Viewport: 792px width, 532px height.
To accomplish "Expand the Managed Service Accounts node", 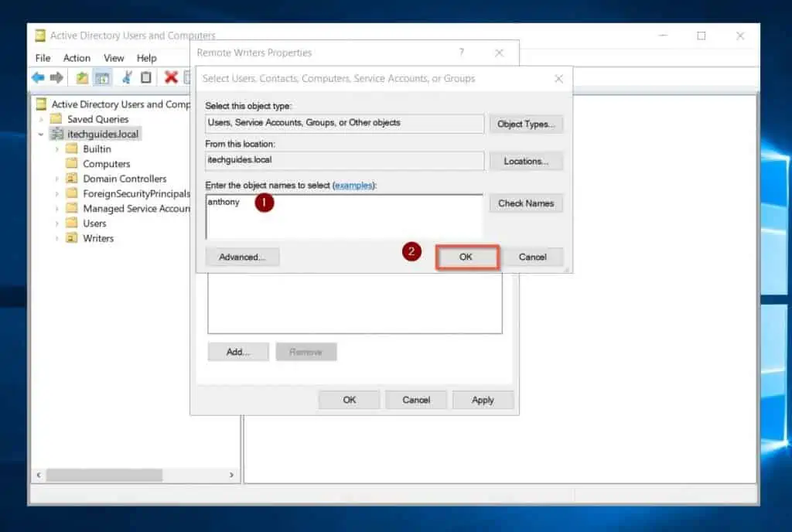I will 57,209.
